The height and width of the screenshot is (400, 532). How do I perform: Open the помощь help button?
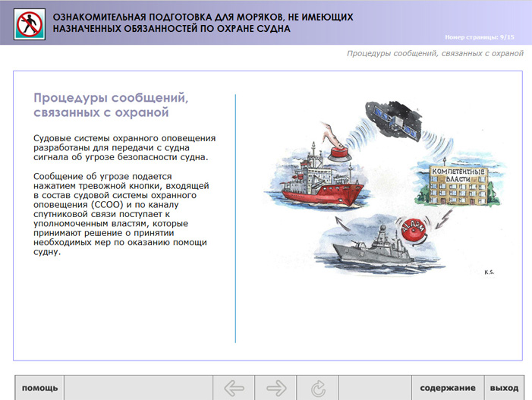(39, 388)
